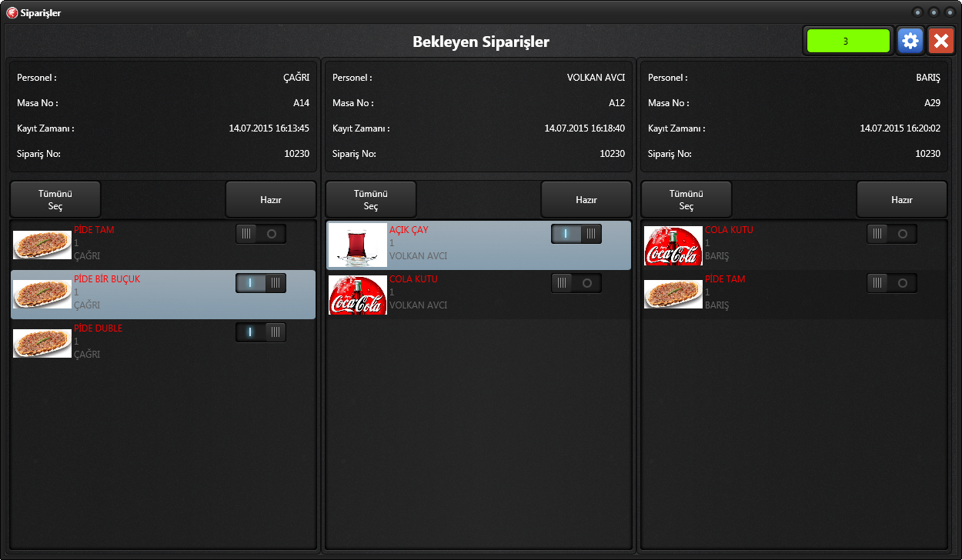This screenshot has width=962, height=560.
Task: Disable the PİDE DUBLE toggle switch
Action: pos(261,332)
